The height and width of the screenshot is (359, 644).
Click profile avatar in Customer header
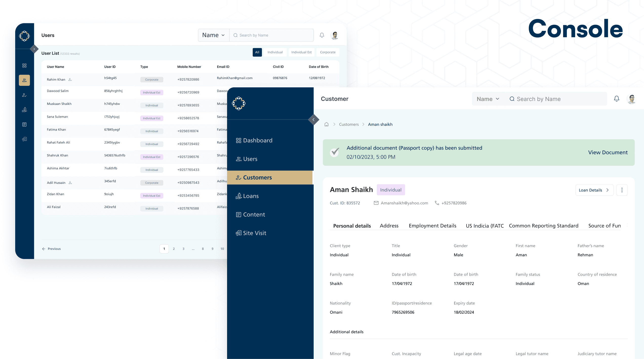coord(632,99)
